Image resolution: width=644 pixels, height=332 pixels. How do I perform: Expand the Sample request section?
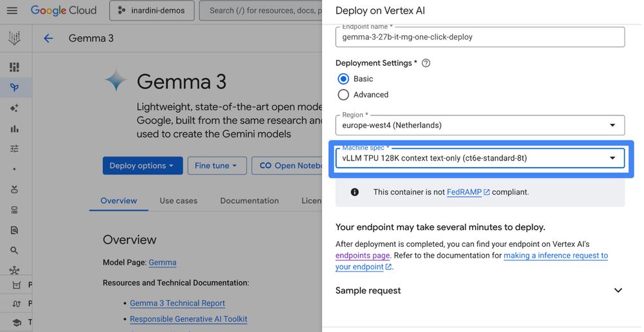[618, 291]
